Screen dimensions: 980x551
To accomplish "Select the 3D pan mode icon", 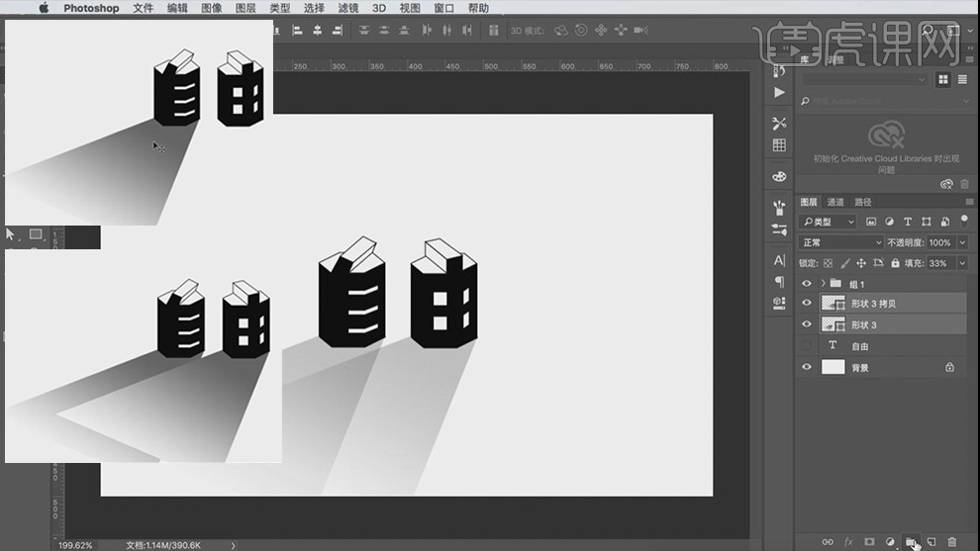I will pos(601,30).
